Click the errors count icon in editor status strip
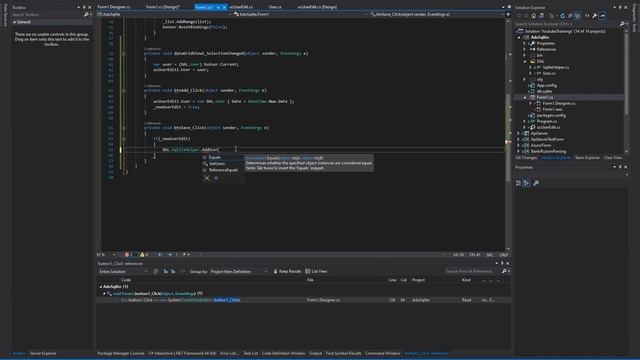 [127, 254]
